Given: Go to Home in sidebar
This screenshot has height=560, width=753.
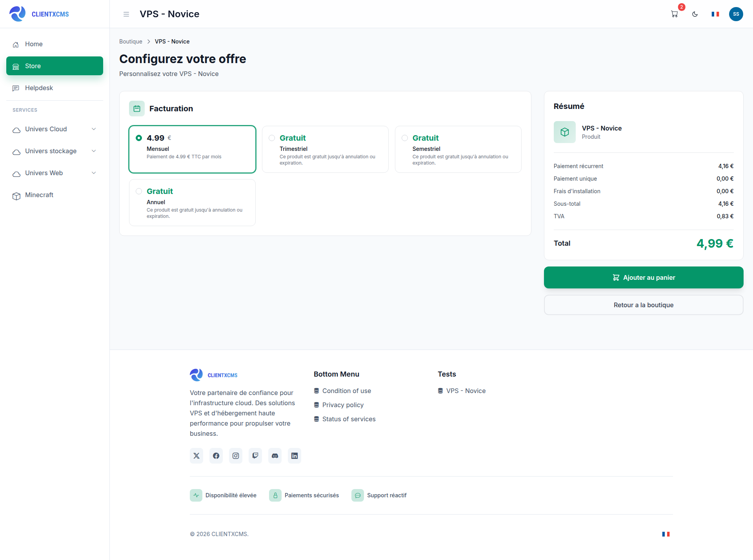Looking at the screenshot, I should [55, 44].
